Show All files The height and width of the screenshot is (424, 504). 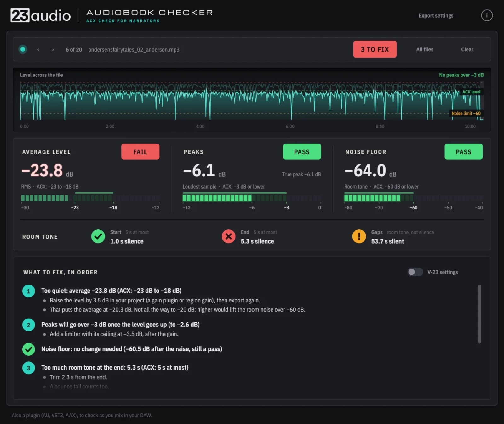(425, 49)
